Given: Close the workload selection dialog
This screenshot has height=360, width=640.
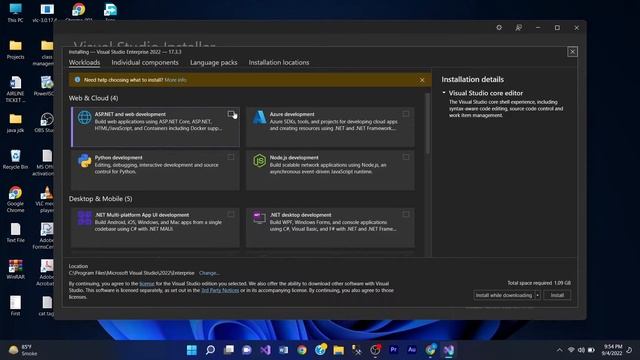Looking at the screenshot, I should pos(572,51).
